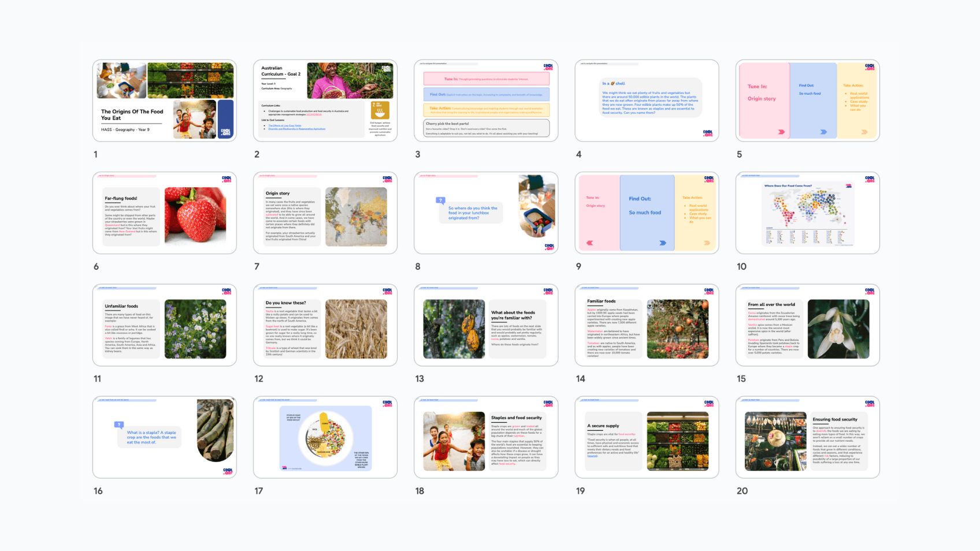Click the pink back arrow on slide 9
980x551 pixels.
(x=590, y=243)
